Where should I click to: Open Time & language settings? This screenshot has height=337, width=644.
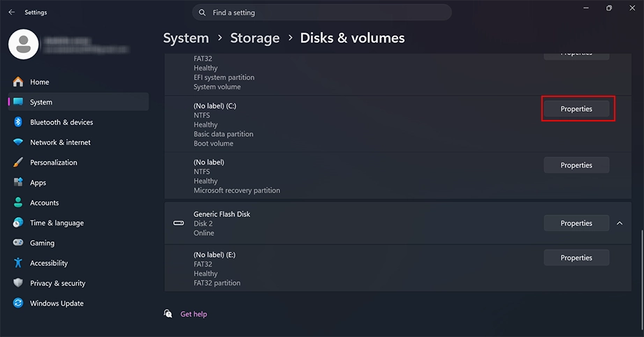(x=78, y=223)
